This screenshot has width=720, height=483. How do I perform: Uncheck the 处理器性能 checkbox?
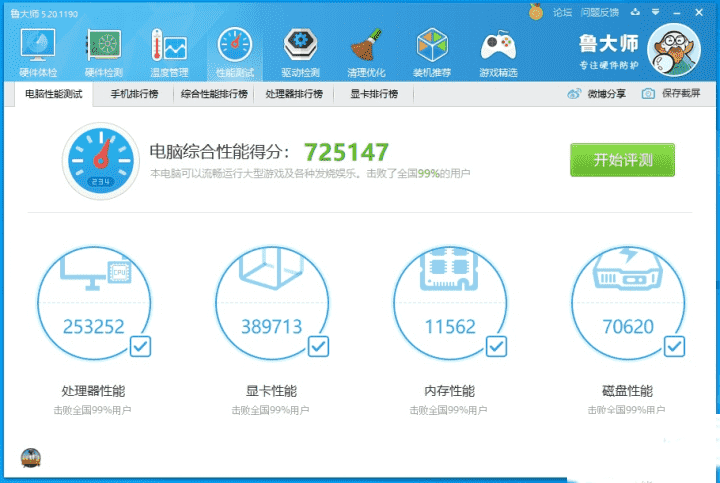tap(141, 346)
